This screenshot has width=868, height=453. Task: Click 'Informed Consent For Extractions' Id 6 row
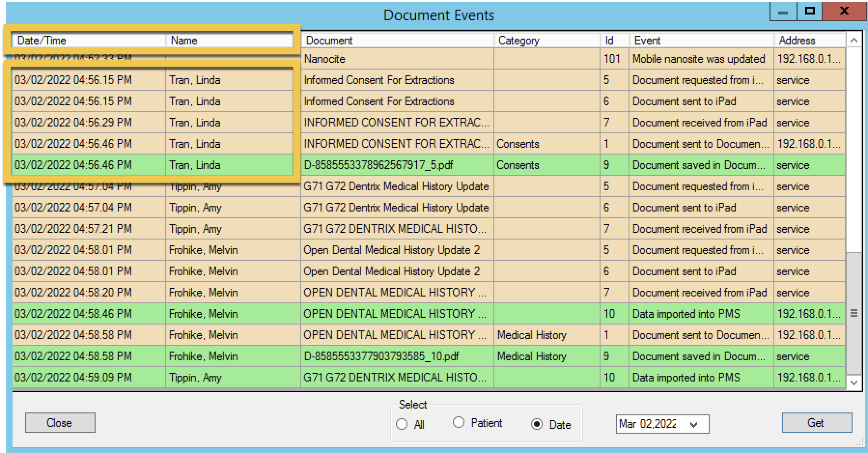coord(397,101)
